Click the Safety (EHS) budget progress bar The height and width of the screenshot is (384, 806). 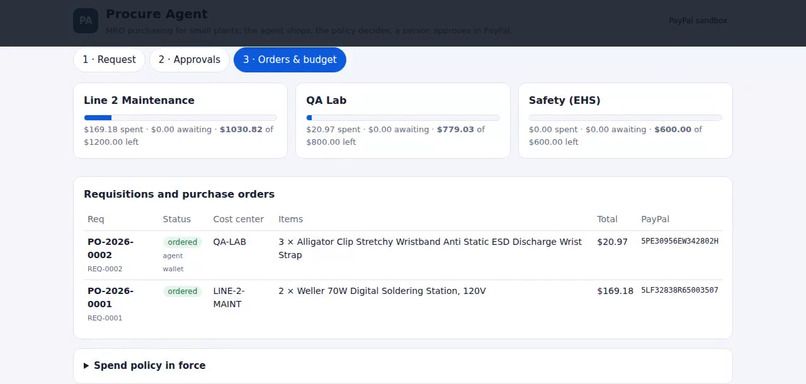[625, 118]
